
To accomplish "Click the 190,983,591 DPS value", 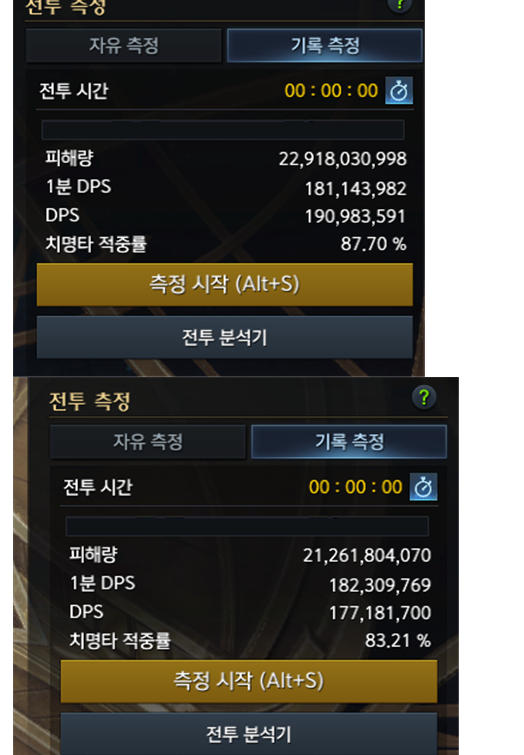I will (x=355, y=216).
